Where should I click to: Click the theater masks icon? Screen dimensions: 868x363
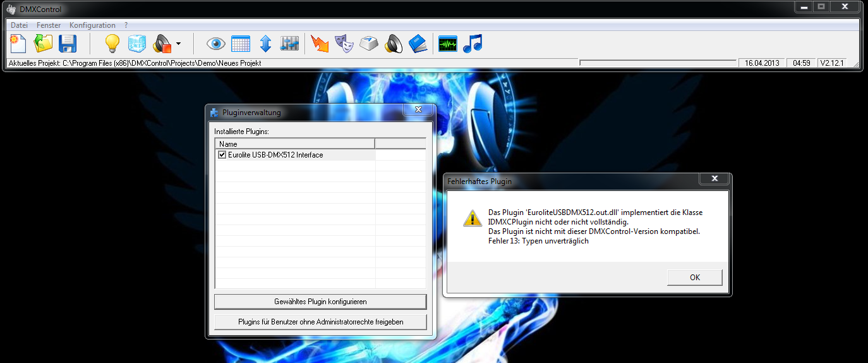(344, 44)
